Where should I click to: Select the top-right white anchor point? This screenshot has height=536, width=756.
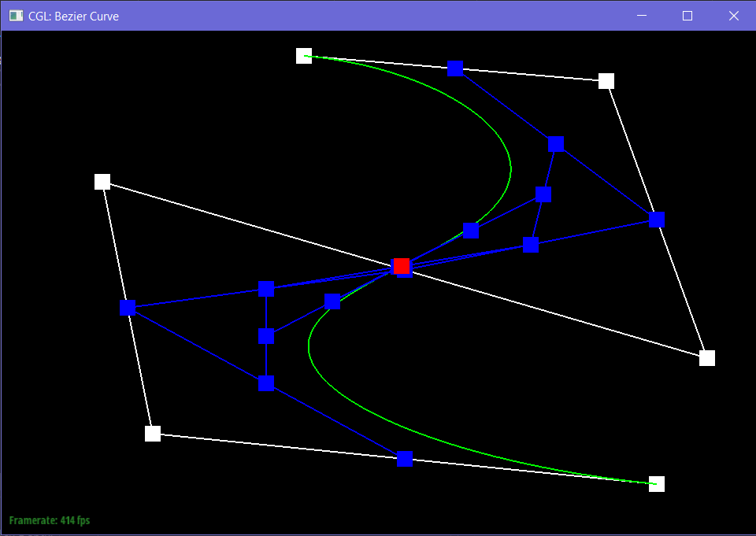click(606, 80)
